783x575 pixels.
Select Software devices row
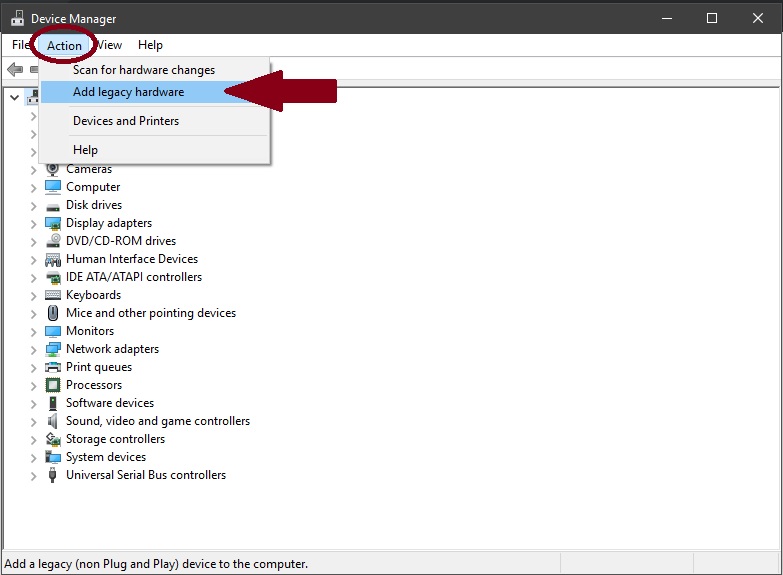tap(110, 403)
